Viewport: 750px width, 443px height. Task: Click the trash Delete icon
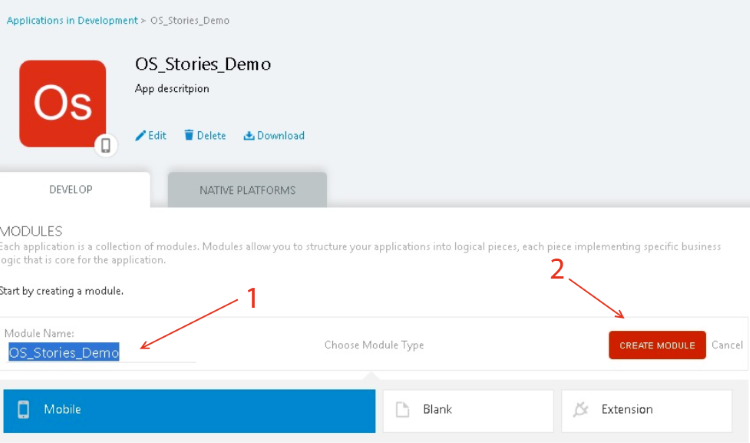[188, 136]
